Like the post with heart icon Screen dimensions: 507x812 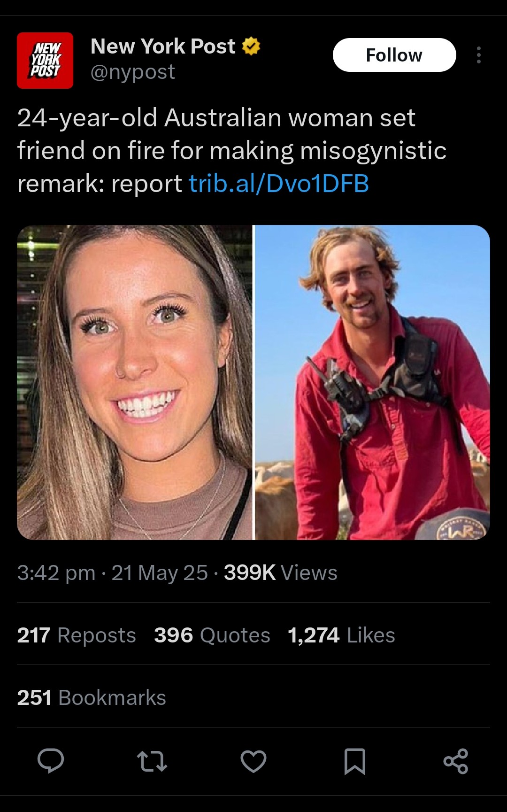pos(253,761)
